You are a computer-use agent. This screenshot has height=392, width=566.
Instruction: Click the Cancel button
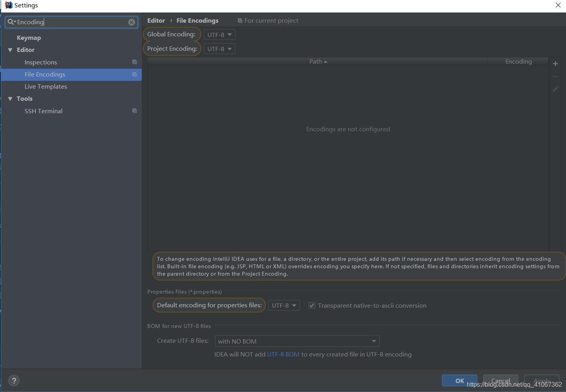500,381
